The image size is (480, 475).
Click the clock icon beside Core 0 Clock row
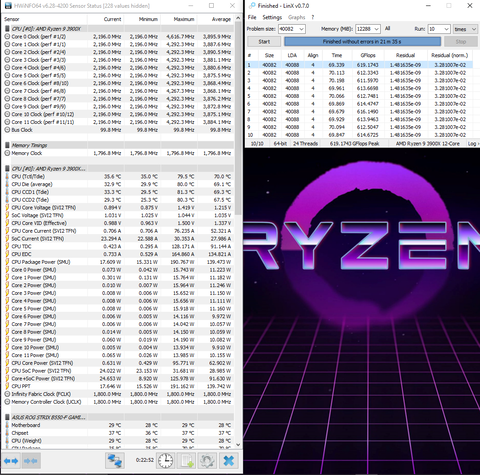tap(7, 37)
